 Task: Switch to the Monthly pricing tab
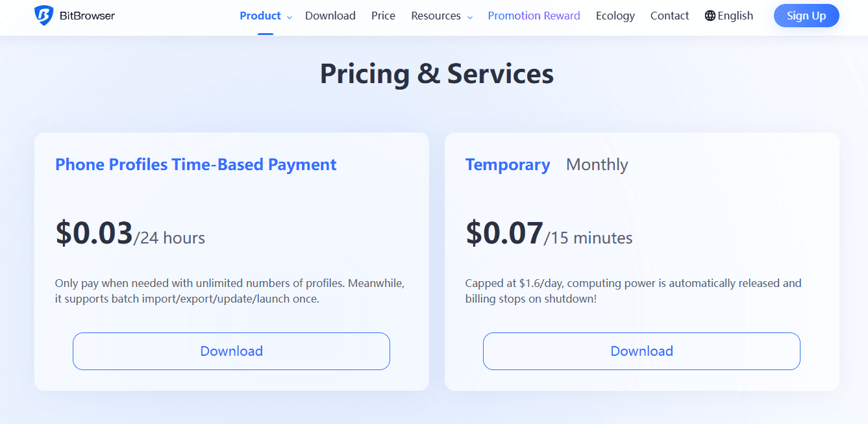[x=597, y=165]
